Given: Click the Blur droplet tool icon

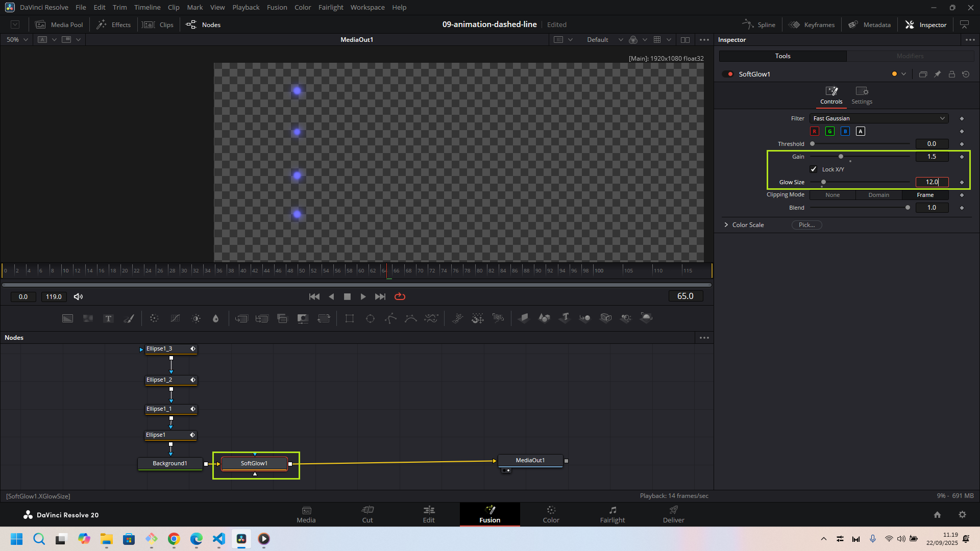Looking at the screenshot, I should coord(215,319).
